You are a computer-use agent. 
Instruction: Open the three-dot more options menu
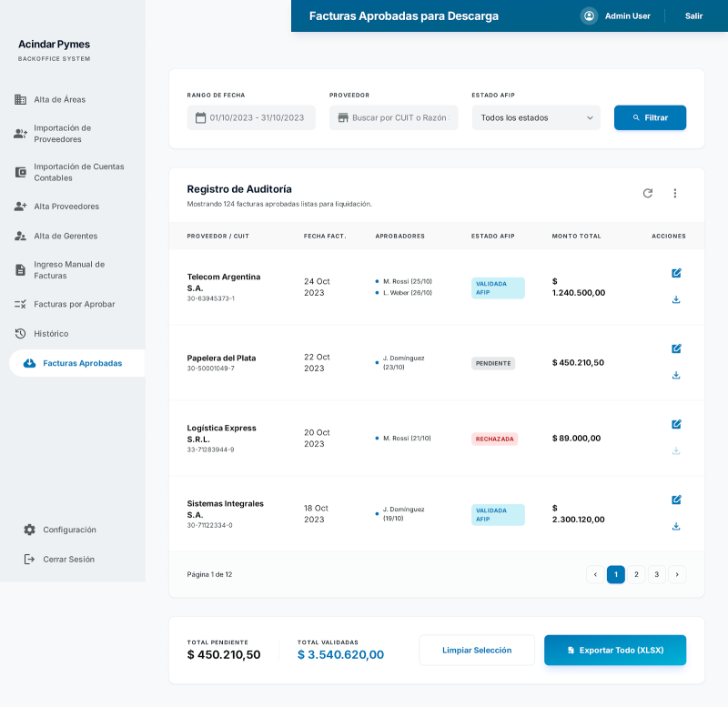tap(675, 193)
